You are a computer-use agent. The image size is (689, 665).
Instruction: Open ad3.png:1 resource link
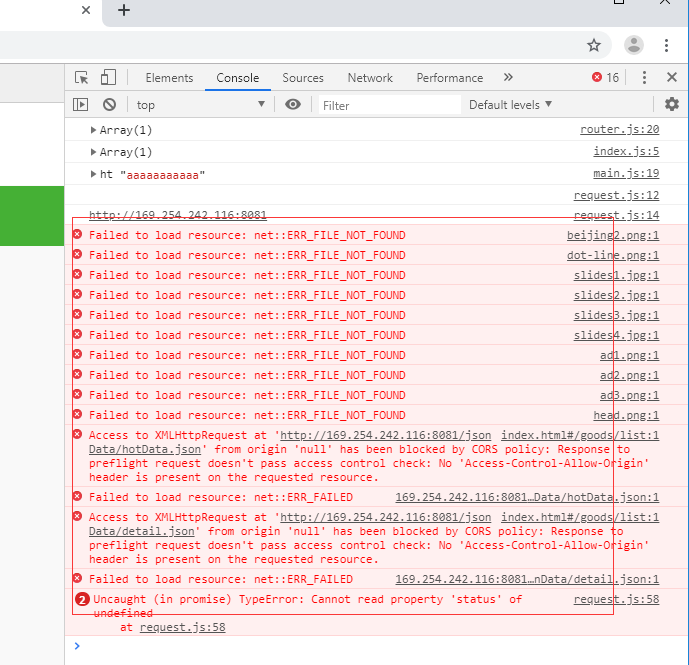[x=630, y=396]
